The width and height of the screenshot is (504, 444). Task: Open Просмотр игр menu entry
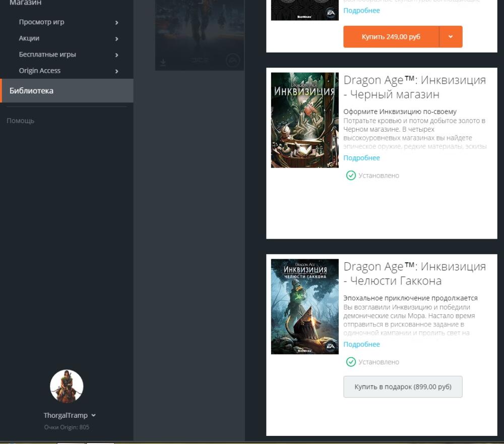[41, 22]
